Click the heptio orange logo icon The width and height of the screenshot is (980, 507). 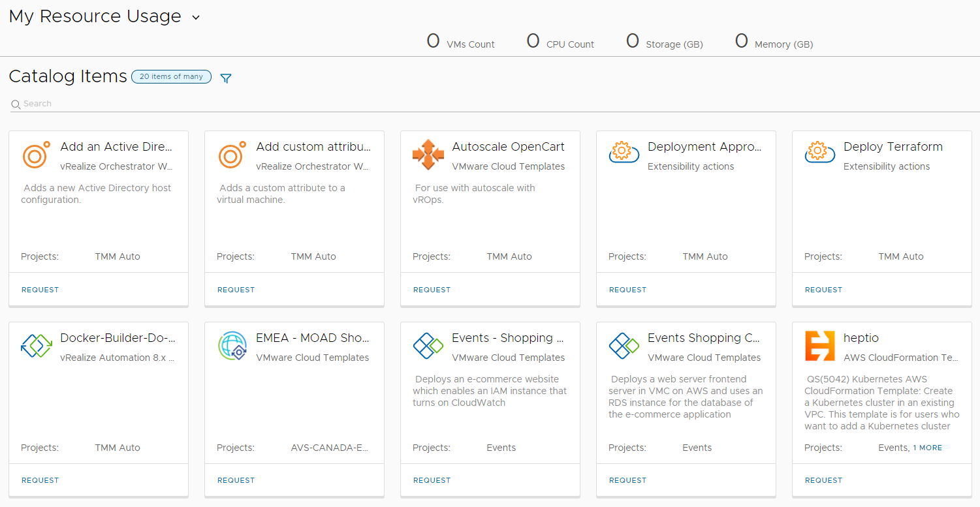(820, 346)
